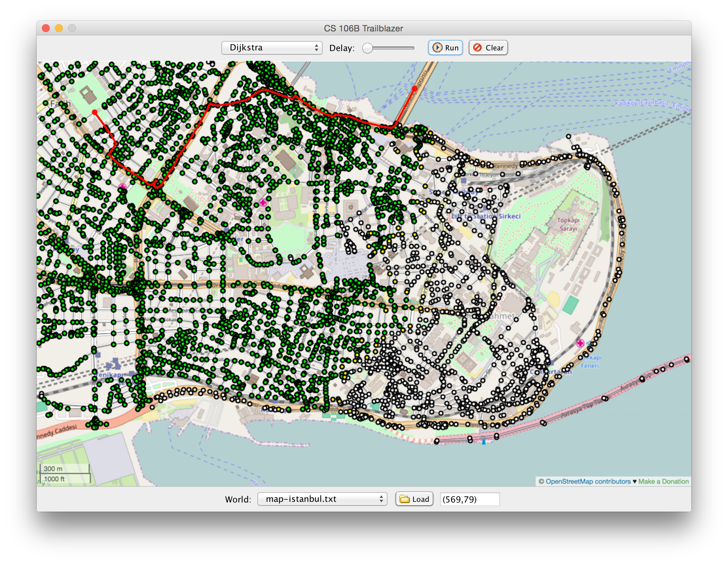Click the stepper arrows on algorithm selector
This screenshot has height=564, width=728.
(x=316, y=48)
